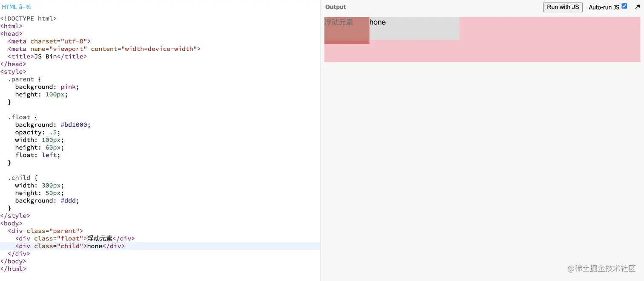Screen dimensions: 644x281
Task: Click the opening <body> tag line
Action: click(x=11, y=223)
